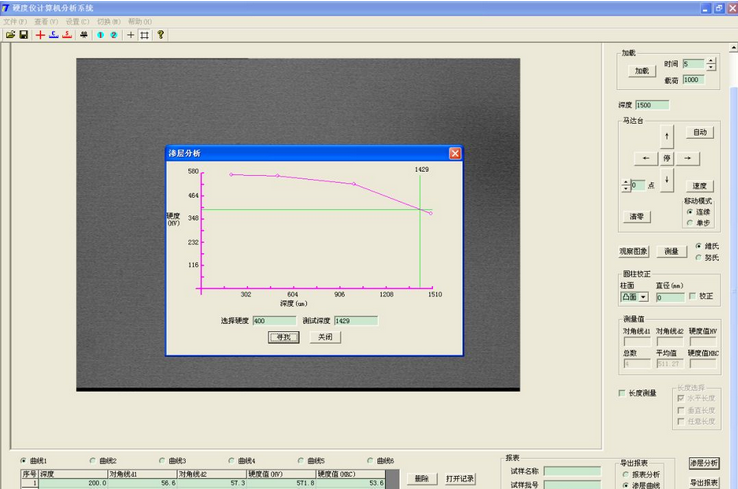Image resolution: width=738 pixels, height=489 pixels.
Task: Click the cyan circle number 1 icon
Action: point(100,34)
